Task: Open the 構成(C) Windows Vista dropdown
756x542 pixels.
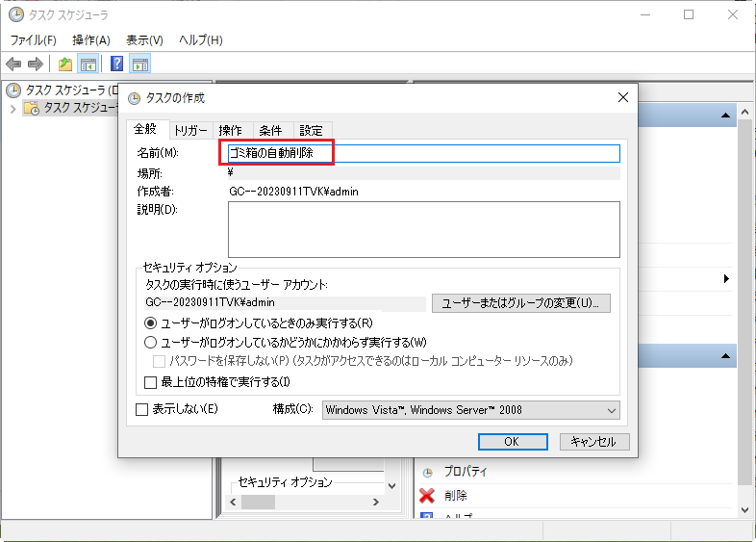Action: click(x=471, y=410)
